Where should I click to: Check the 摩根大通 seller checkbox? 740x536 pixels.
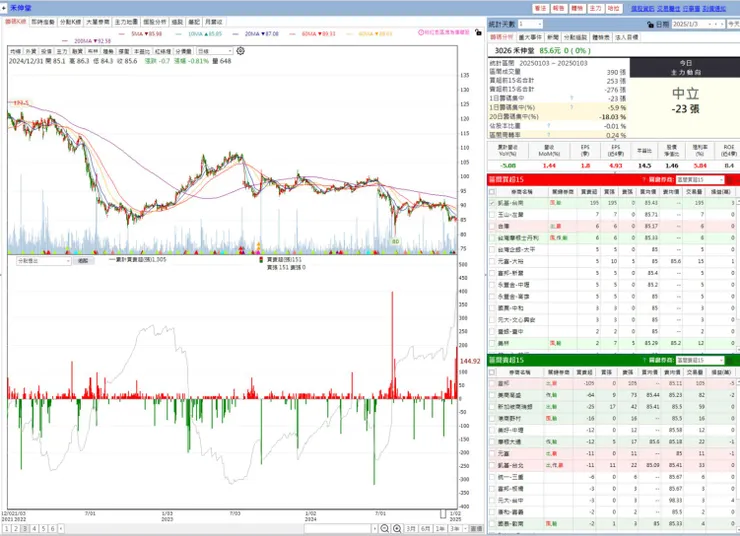492,442
